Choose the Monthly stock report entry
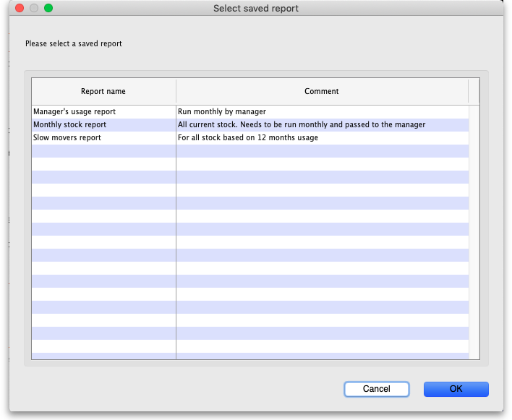This screenshot has width=512, height=420. point(70,125)
